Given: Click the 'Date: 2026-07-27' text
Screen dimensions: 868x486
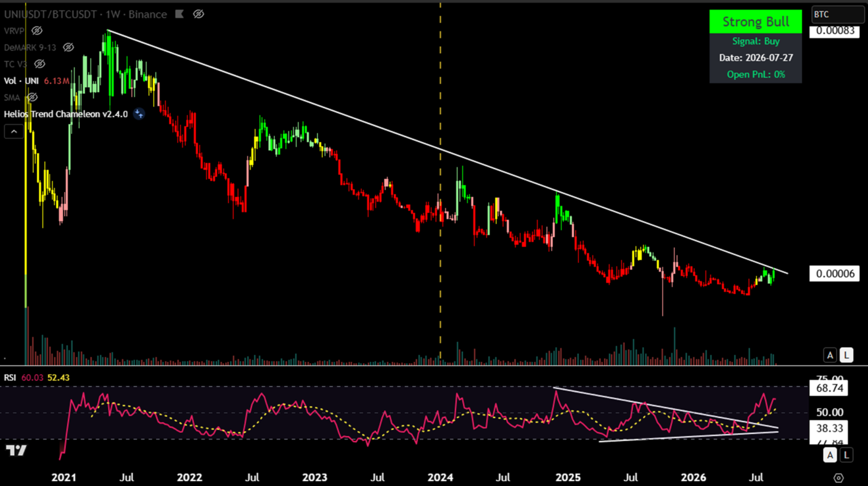Looking at the screenshot, I should point(756,57).
